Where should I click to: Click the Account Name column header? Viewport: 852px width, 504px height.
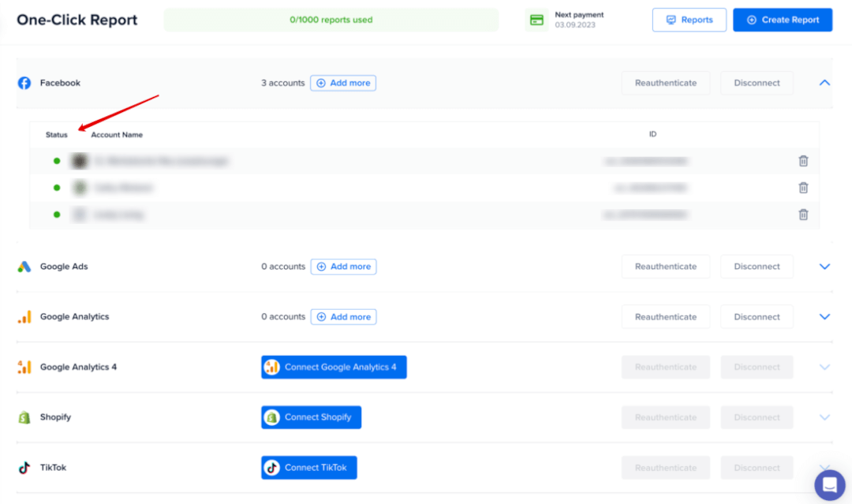click(x=117, y=135)
